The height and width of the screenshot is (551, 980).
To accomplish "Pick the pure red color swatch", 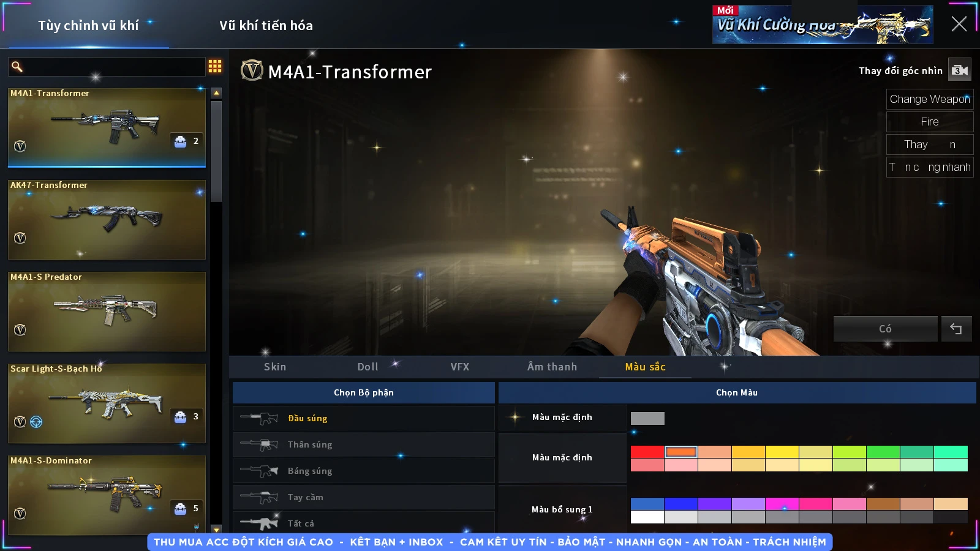I will tap(647, 452).
